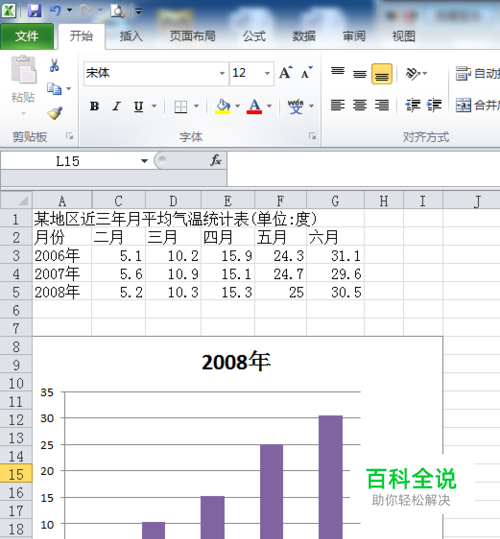Select column G header

[335, 201]
